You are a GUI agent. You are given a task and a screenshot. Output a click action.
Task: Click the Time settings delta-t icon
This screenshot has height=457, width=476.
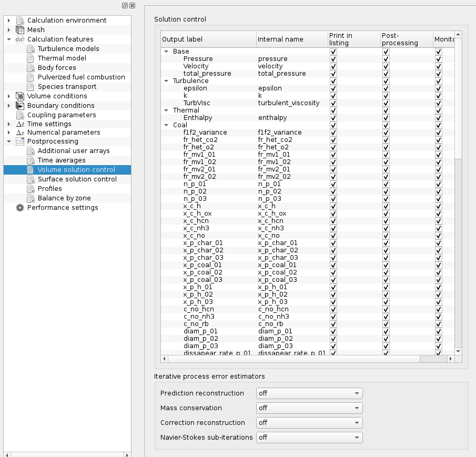20,124
